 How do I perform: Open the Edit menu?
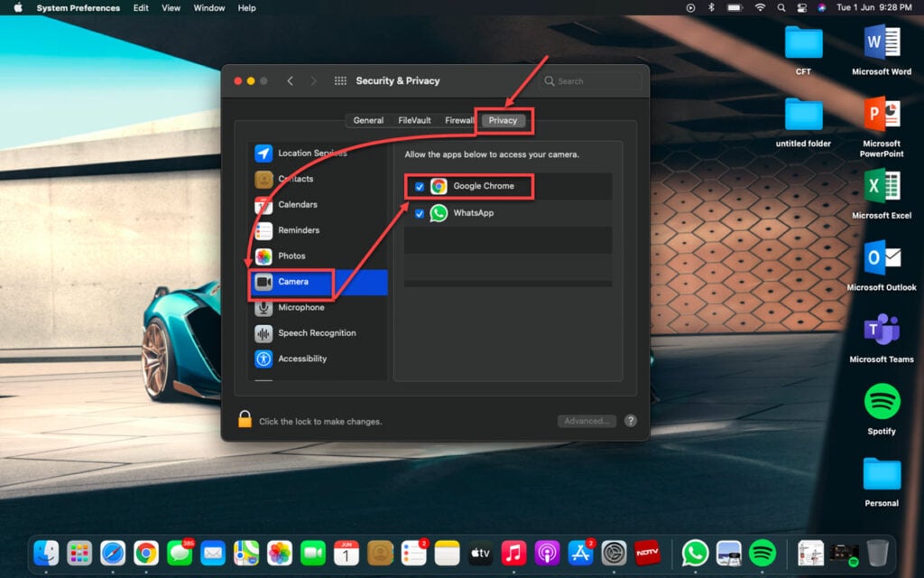click(x=141, y=7)
